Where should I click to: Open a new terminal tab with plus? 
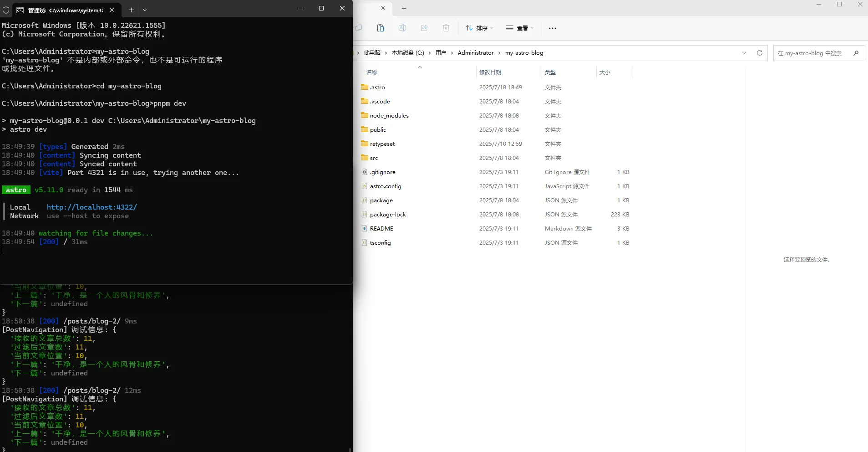[131, 10]
